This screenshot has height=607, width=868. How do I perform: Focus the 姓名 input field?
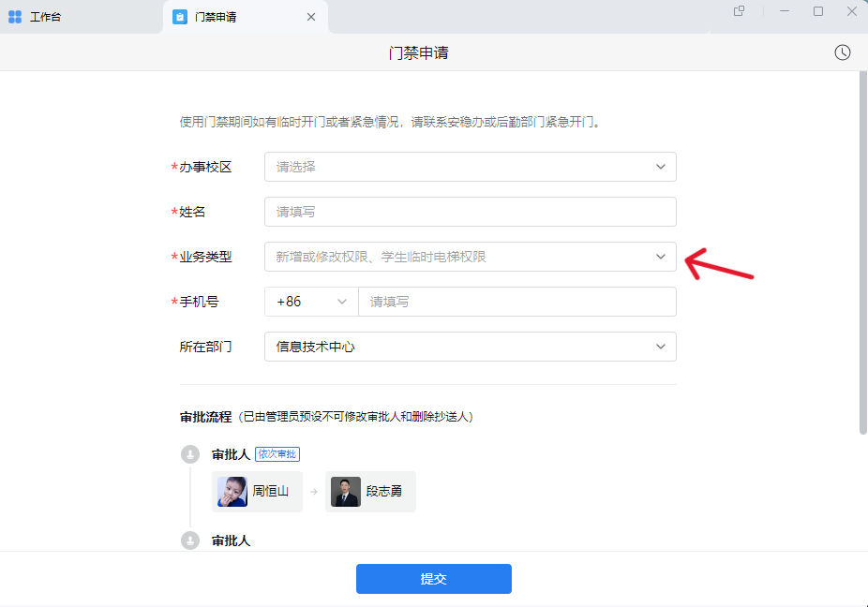(x=470, y=212)
